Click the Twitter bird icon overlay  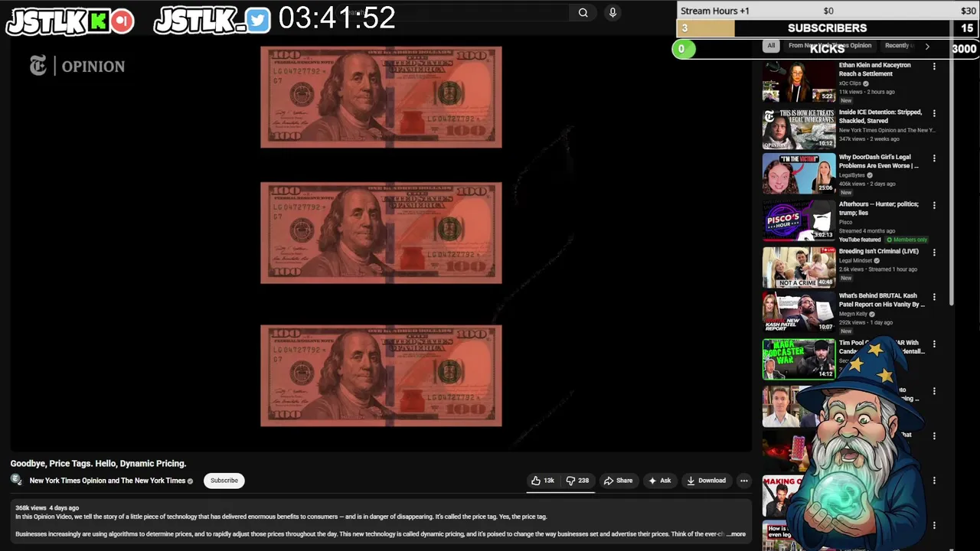point(258,21)
